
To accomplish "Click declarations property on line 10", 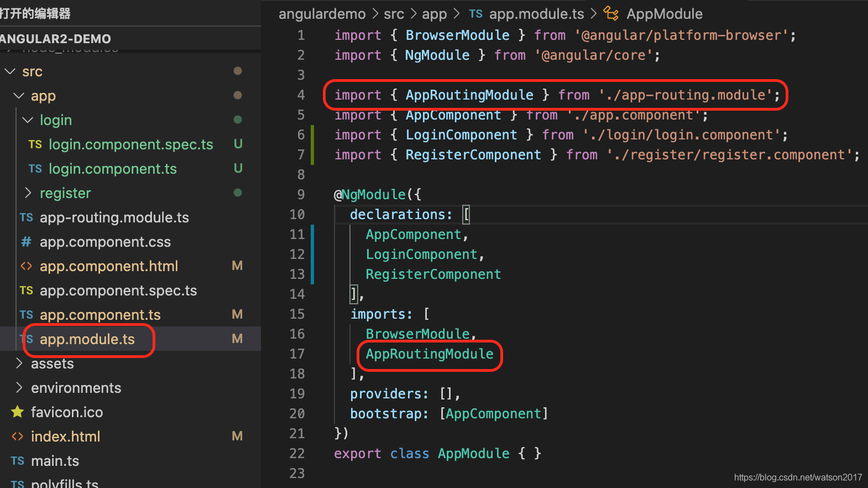I will pyautogui.click(x=397, y=215).
